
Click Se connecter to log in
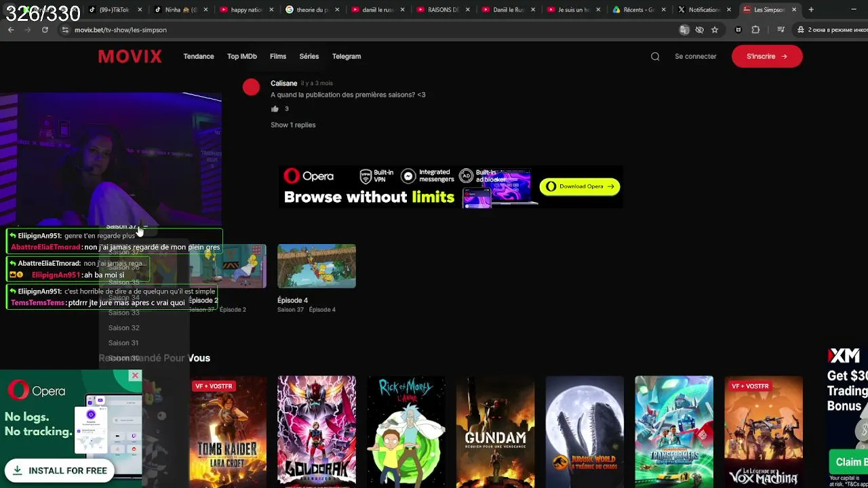click(x=695, y=56)
